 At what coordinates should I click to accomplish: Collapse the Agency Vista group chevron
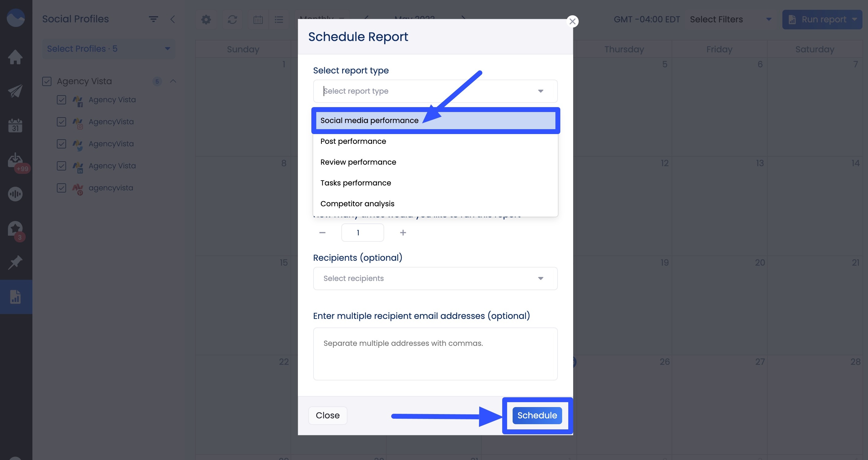click(x=173, y=81)
